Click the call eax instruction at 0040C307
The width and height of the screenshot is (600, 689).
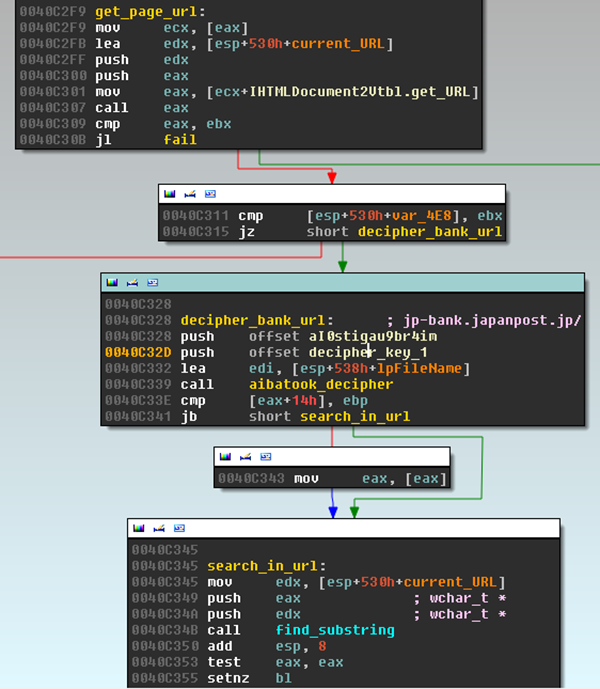[x=142, y=108]
